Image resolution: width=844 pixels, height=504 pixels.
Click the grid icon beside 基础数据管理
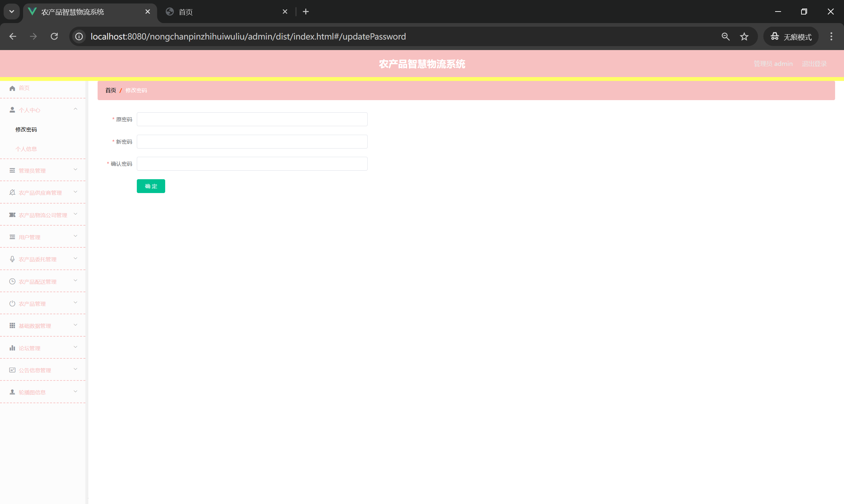point(12,326)
